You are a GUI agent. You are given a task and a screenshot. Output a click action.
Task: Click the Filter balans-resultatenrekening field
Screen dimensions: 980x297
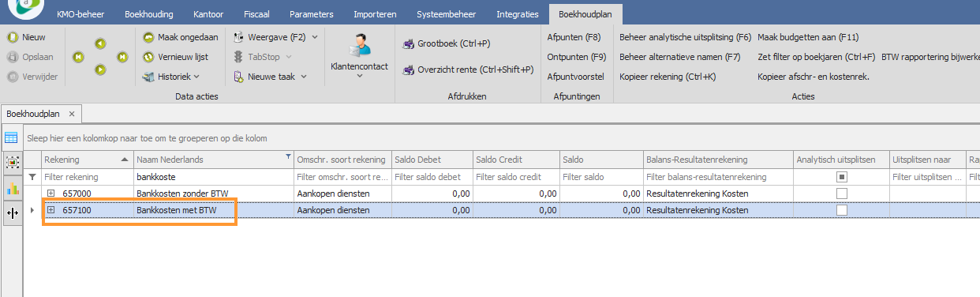tap(718, 177)
